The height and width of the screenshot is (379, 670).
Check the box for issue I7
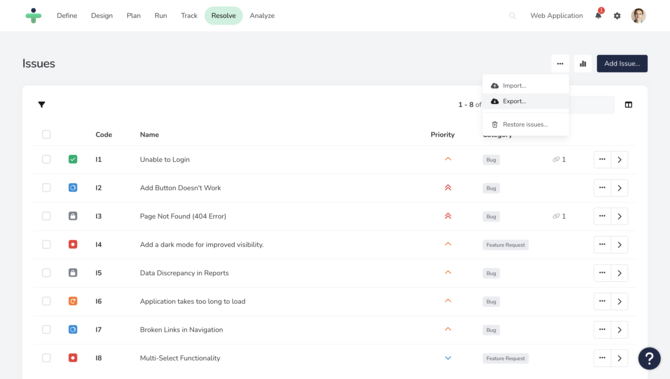(x=46, y=329)
